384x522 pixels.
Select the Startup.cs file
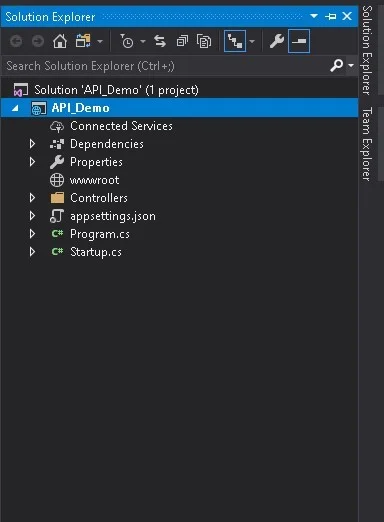click(x=96, y=252)
